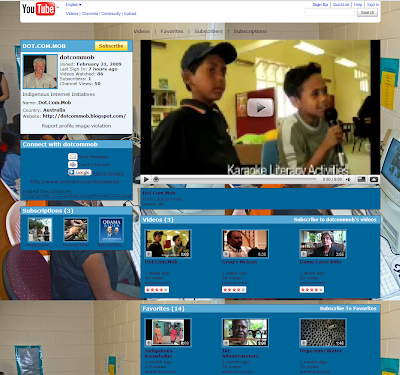Click the YouTube logo
Image resolution: width=400 pixels, height=375 pixels.
pyautogui.click(x=39, y=9)
